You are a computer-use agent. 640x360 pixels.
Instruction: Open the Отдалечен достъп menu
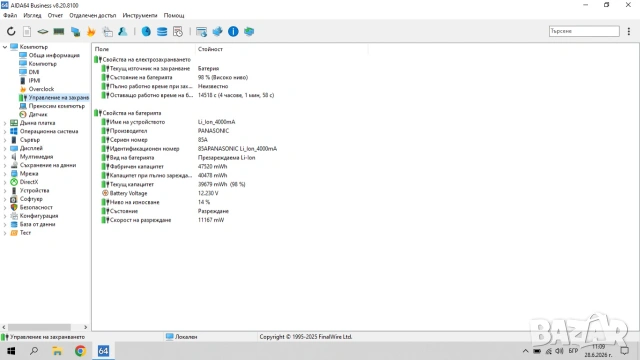pos(93,15)
